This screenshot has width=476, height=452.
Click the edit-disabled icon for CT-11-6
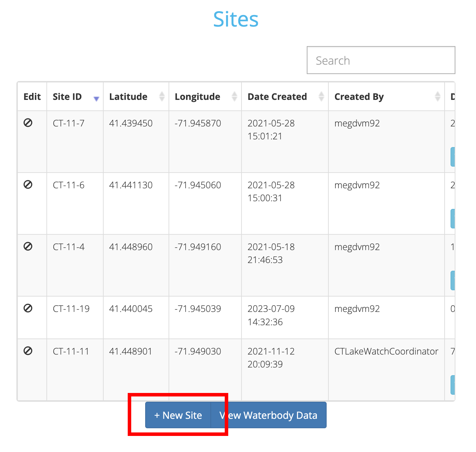coord(28,184)
